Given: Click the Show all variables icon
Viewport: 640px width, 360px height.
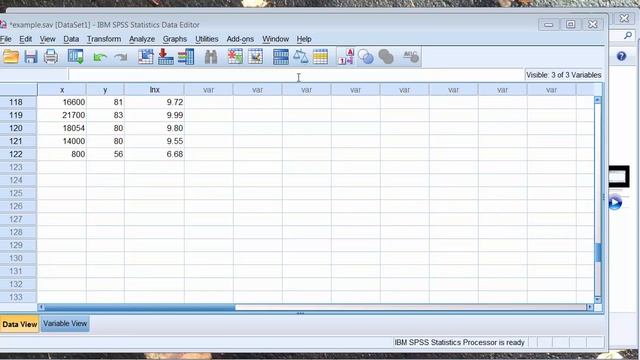Looking at the screenshot, I should (x=386, y=57).
